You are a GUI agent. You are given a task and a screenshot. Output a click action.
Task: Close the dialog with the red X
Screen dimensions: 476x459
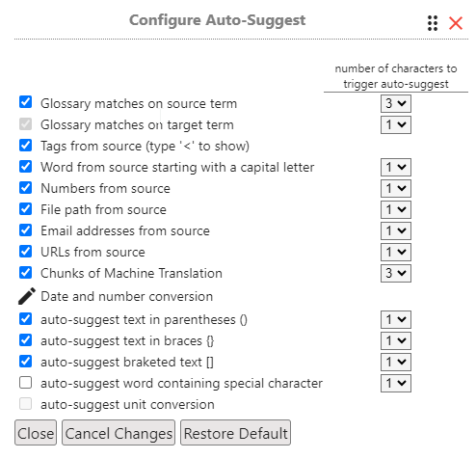(x=456, y=23)
